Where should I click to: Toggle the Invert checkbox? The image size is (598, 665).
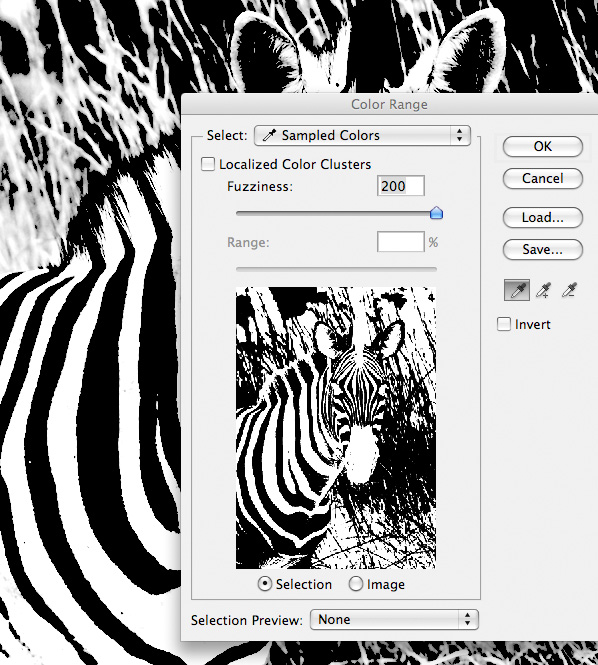tap(504, 324)
